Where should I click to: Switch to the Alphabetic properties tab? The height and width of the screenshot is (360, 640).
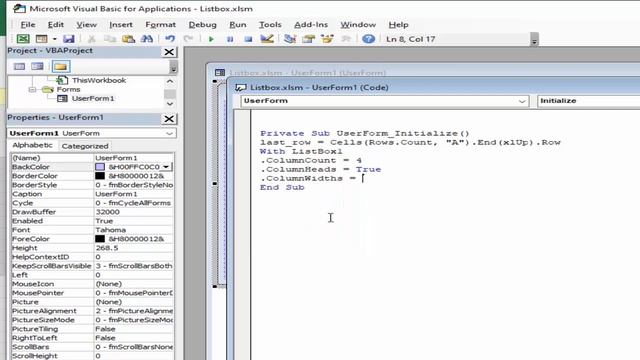click(x=32, y=145)
